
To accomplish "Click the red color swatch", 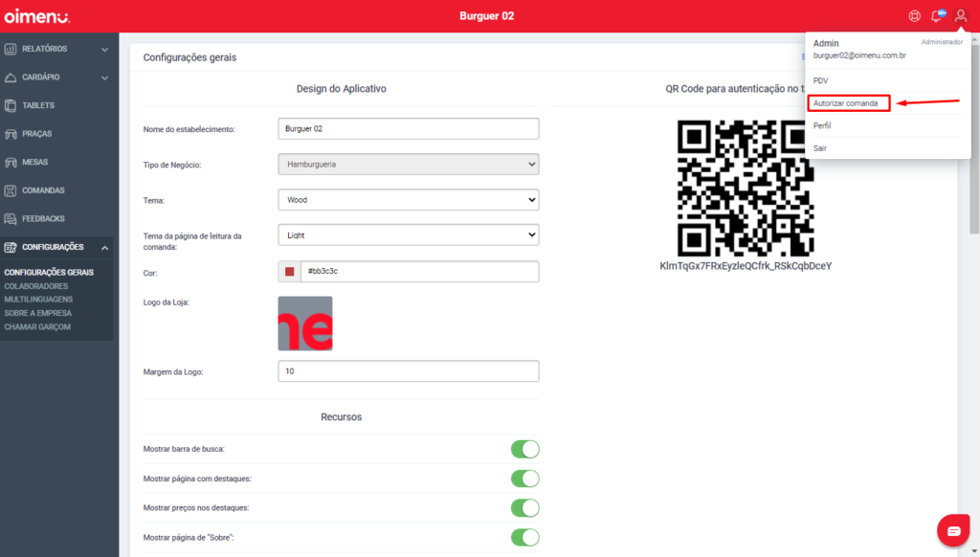I will (289, 271).
